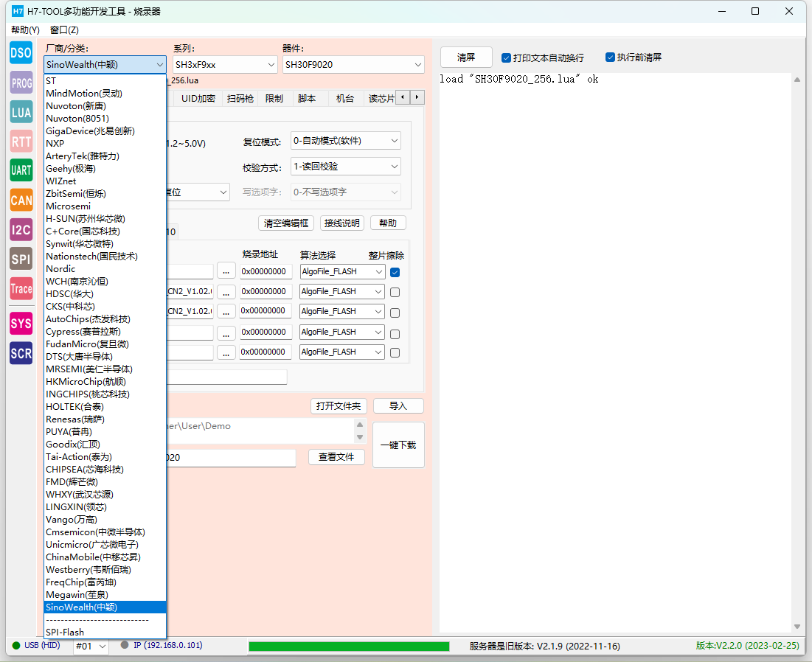Open the 窗口(Z) menu
This screenshot has height=662, width=812.
64,30
